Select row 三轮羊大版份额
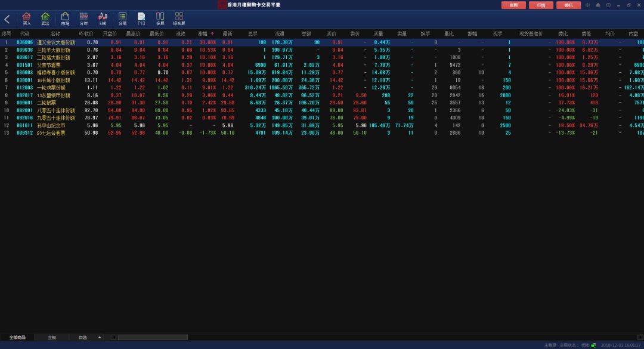The image size is (644, 349). click(x=322, y=50)
